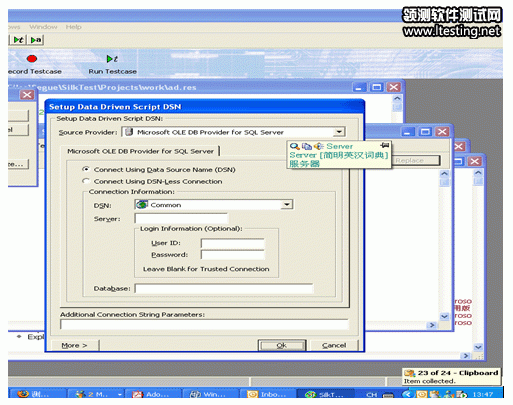Click the ad.res window scroll up arrow
The width and height of the screenshot is (513, 405).
(x=397, y=98)
